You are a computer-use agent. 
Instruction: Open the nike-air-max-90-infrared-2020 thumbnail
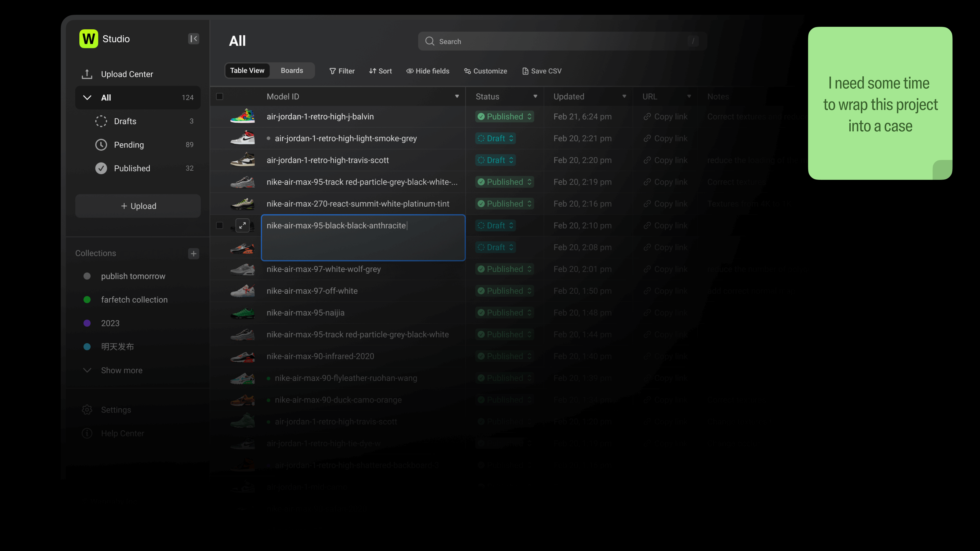click(x=242, y=356)
